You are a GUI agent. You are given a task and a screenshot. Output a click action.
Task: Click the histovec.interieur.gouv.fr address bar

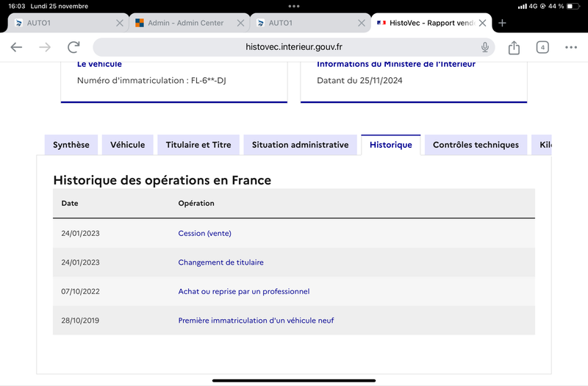click(x=293, y=47)
